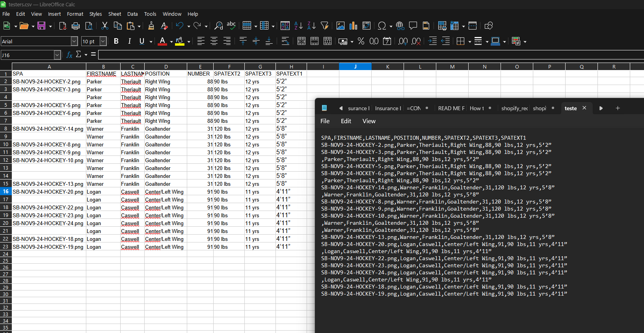Viewport: 644px width, 333px height.
Task: Open the background color dropdown arrow
Action: coord(189,42)
